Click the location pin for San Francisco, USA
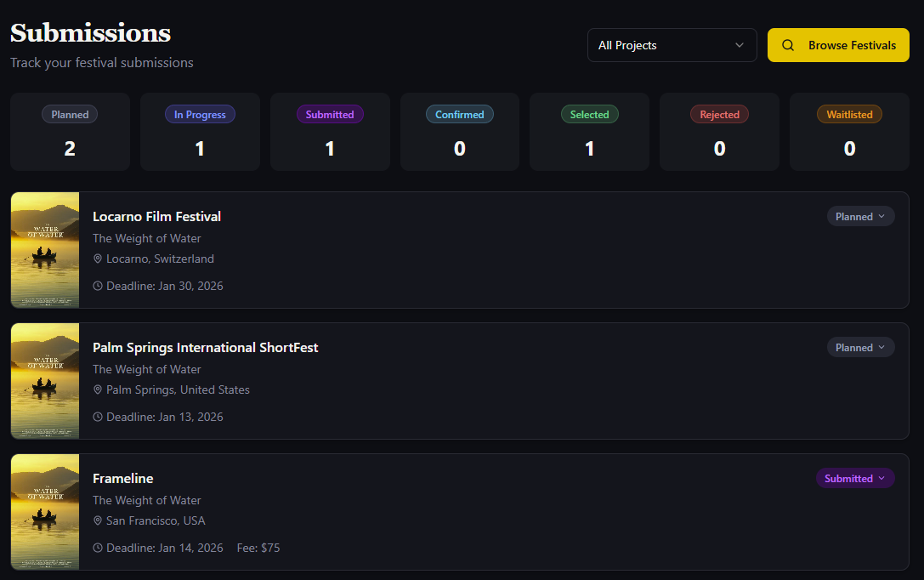The image size is (924, 580). [x=97, y=520]
